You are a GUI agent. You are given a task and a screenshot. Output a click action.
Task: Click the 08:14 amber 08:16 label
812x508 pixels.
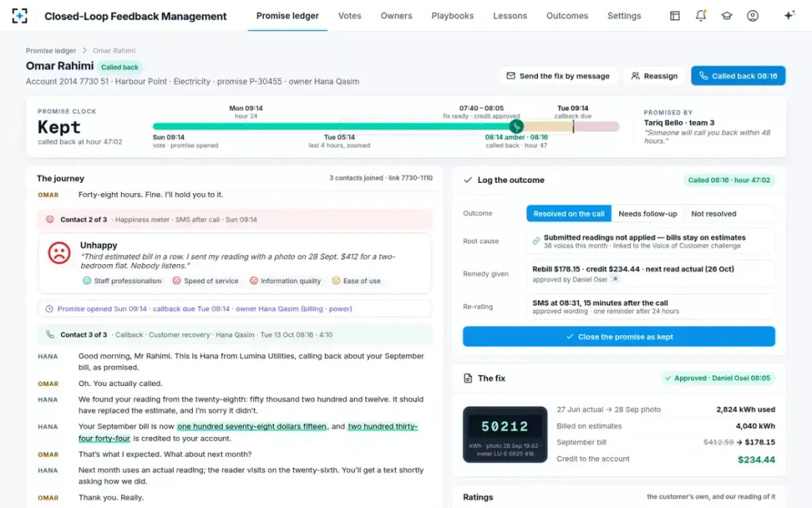[x=516, y=137]
